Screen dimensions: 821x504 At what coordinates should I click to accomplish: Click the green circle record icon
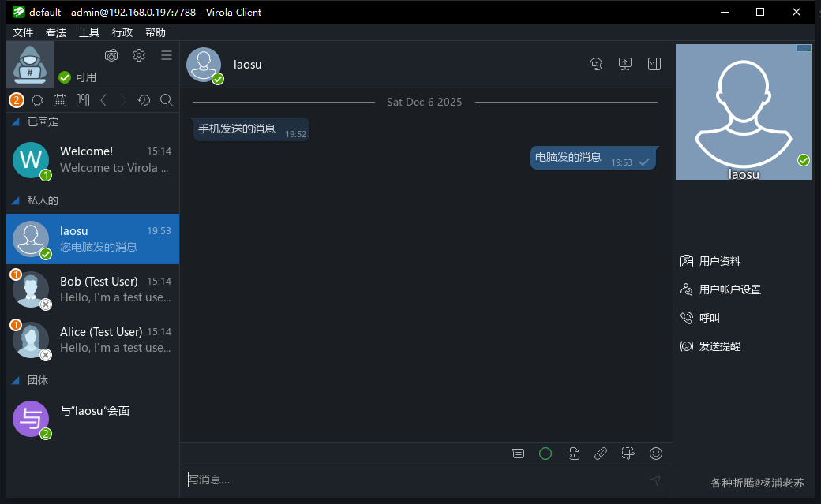pos(545,454)
